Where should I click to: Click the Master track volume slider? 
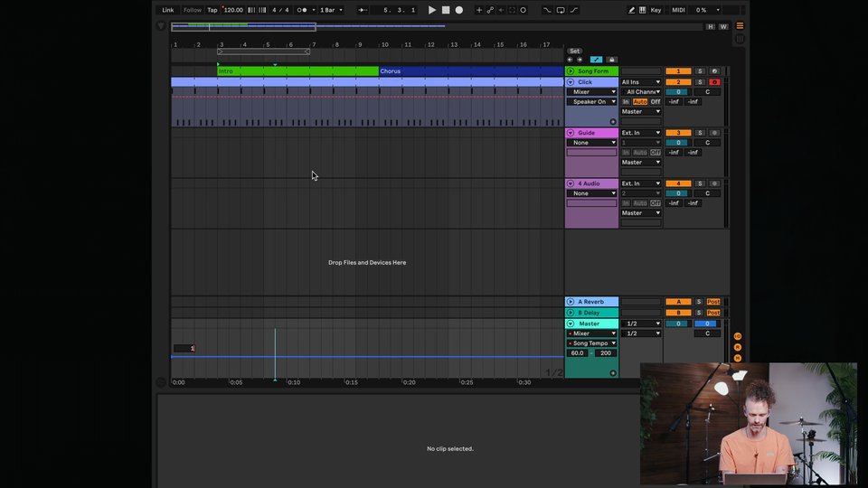pos(677,324)
